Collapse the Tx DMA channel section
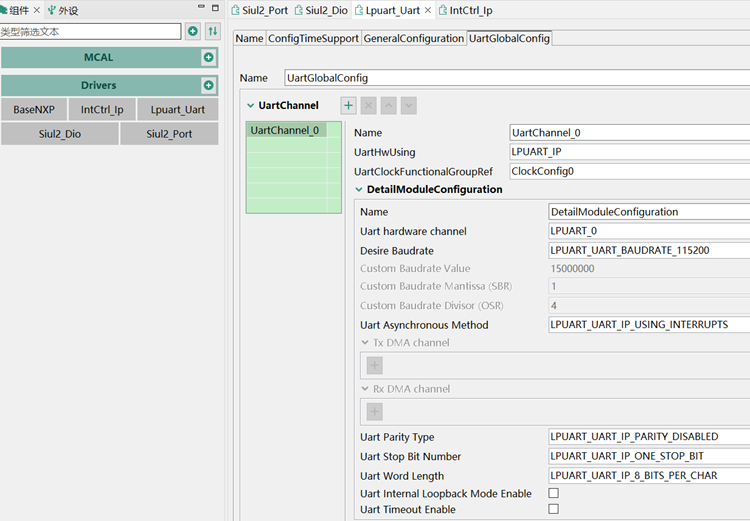This screenshot has height=521, width=750. point(365,343)
